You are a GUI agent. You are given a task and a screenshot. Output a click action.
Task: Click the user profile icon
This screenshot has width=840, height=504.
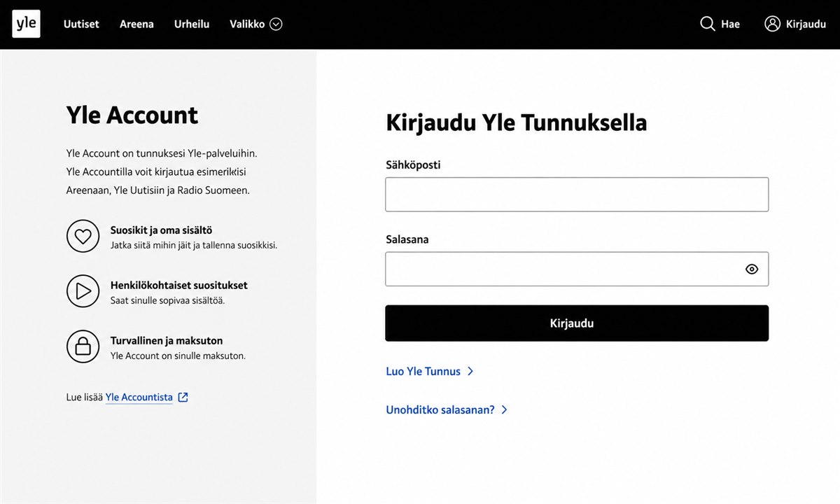[772, 24]
